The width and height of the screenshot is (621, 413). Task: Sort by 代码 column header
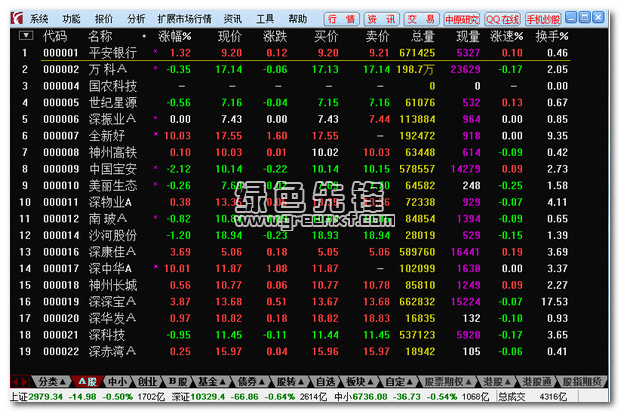[55, 36]
